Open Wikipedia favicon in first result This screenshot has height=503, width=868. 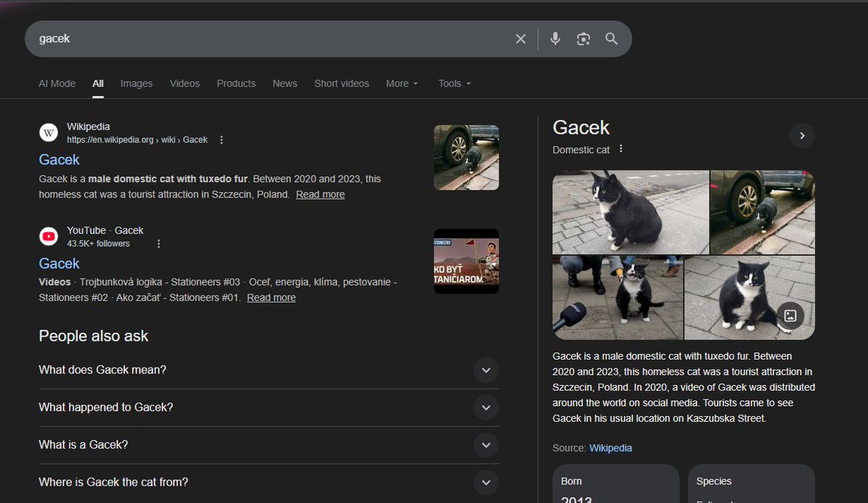48,133
